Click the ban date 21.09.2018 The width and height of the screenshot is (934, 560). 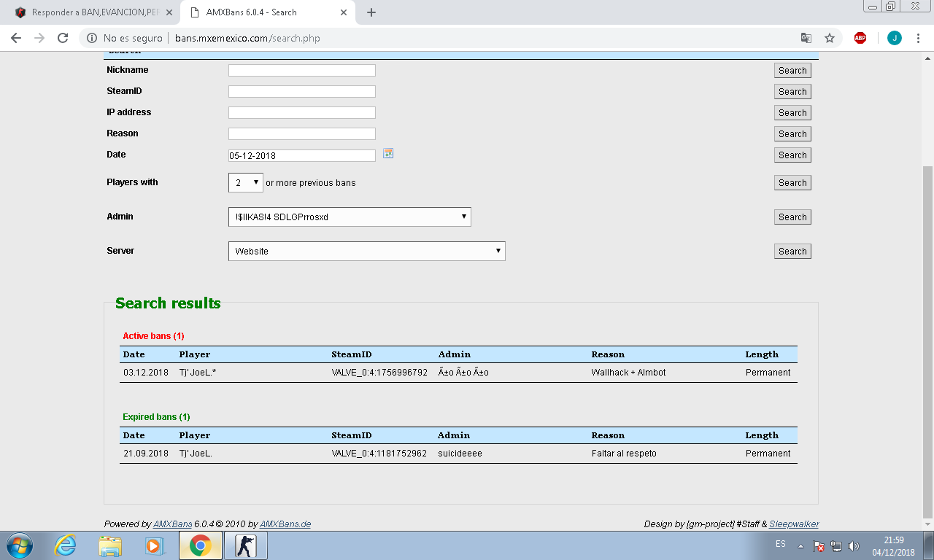tap(146, 454)
